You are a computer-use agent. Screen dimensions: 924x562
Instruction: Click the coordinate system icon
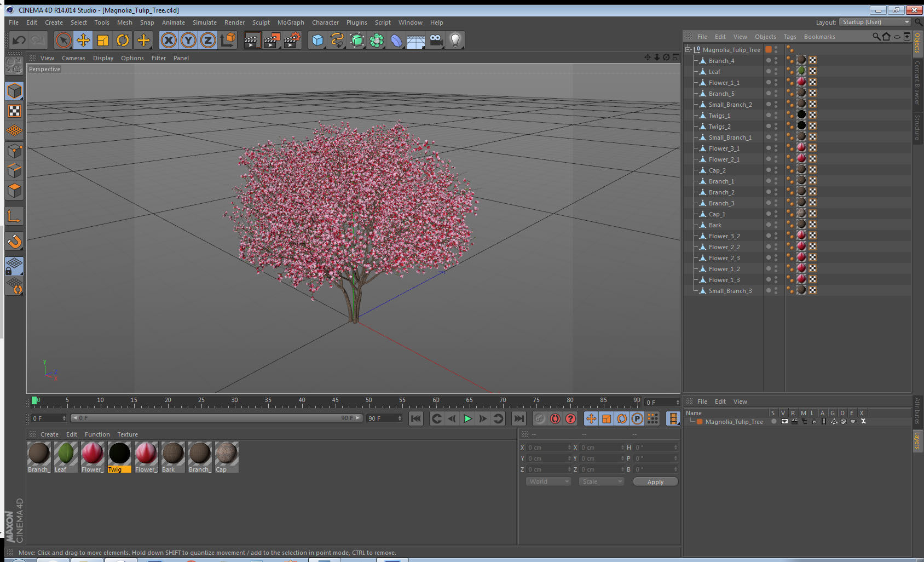(228, 40)
